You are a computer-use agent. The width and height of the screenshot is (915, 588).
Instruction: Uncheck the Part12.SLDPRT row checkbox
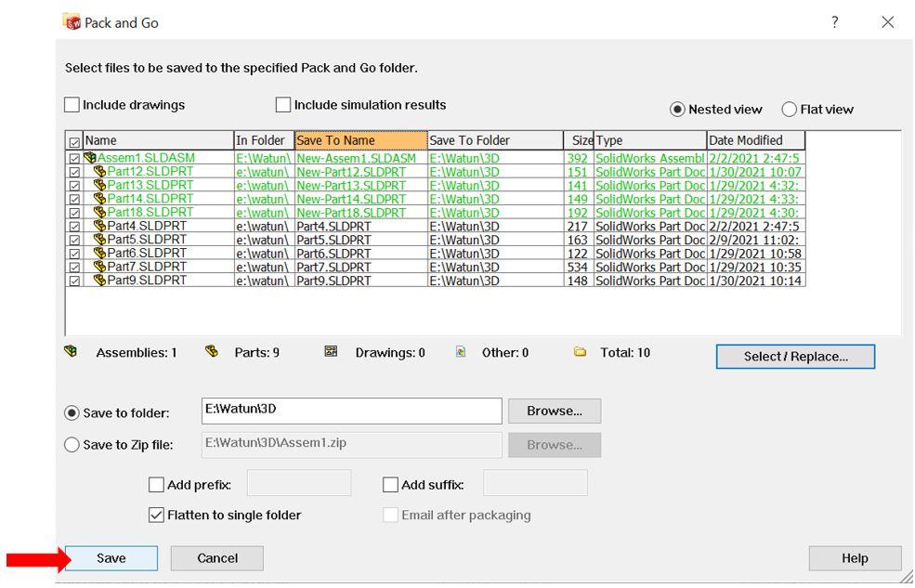point(74,172)
